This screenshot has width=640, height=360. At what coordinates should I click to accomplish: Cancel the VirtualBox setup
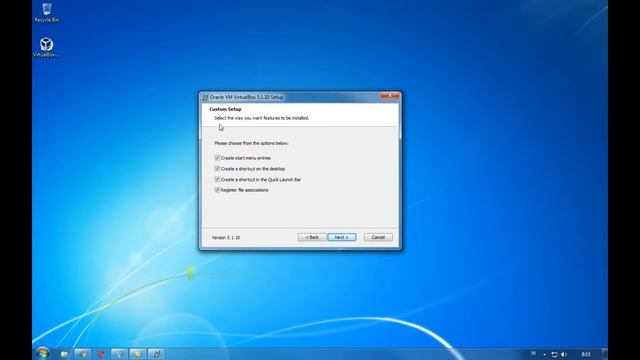[x=378, y=237]
